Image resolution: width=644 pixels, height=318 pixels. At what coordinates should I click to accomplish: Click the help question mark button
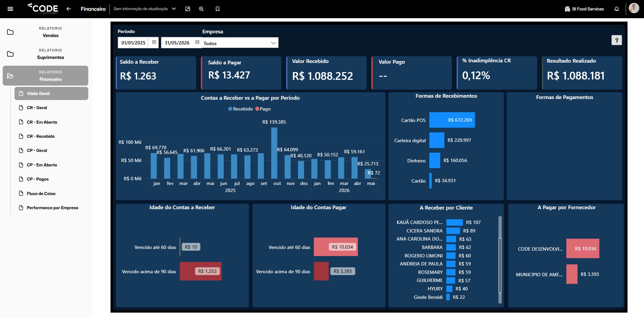pyautogui.click(x=617, y=40)
